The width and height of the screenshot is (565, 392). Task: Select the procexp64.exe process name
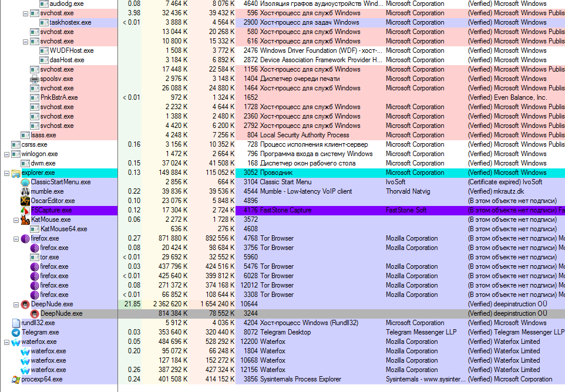pyautogui.click(x=42, y=380)
